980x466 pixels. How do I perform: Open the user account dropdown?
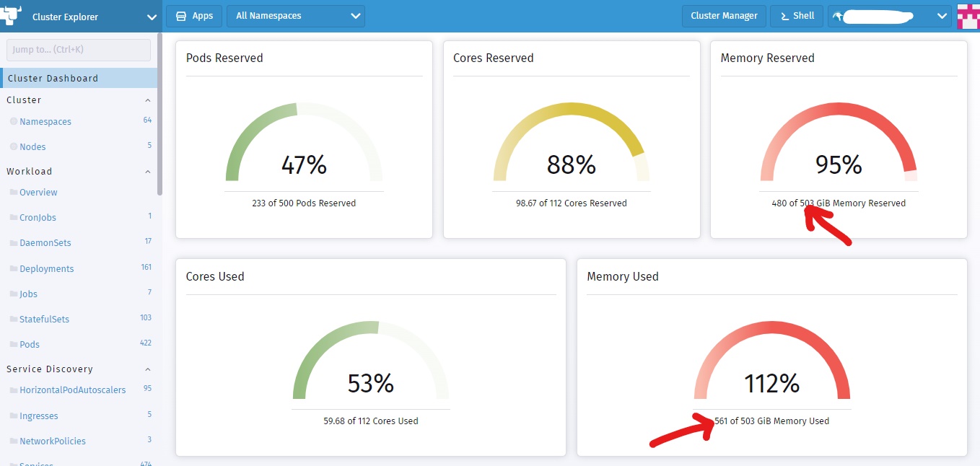(x=940, y=14)
